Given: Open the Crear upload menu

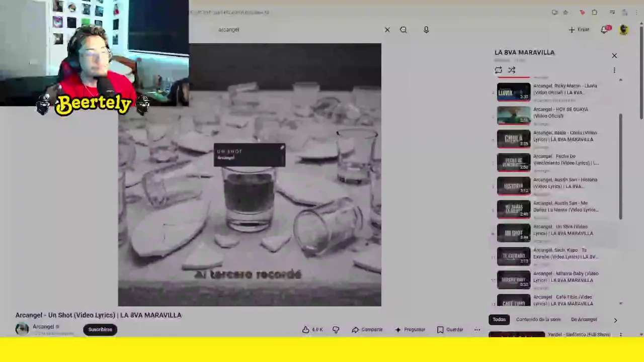Looking at the screenshot, I should (x=579, y=30).
